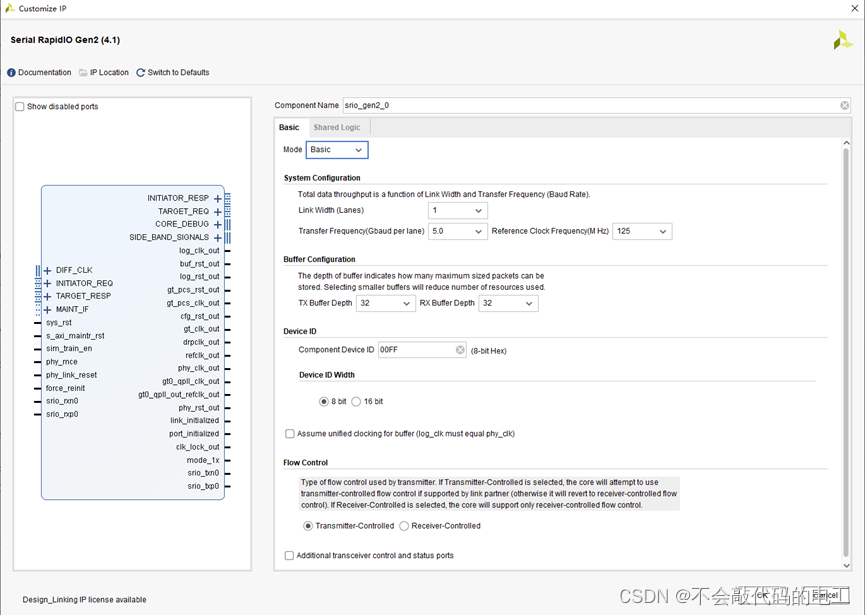Click the Cancel button

click(826, 595)
